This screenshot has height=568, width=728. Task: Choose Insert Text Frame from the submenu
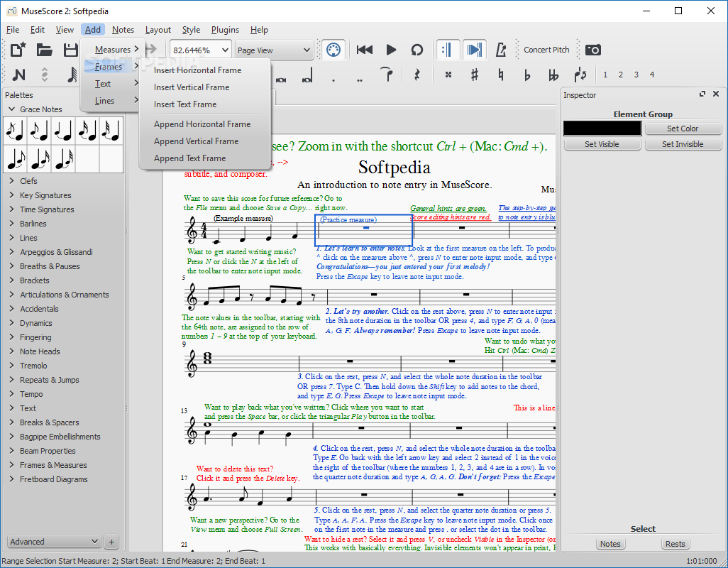pos(185,104)
